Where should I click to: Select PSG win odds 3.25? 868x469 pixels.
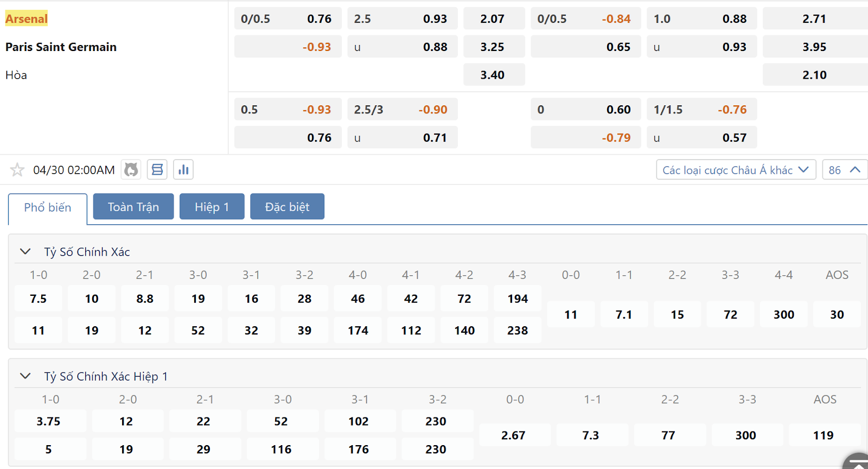coord(494,47)
